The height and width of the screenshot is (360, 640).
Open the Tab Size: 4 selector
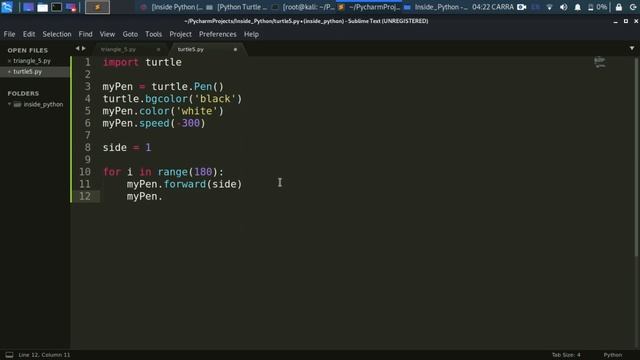click(x=566, y=355)
